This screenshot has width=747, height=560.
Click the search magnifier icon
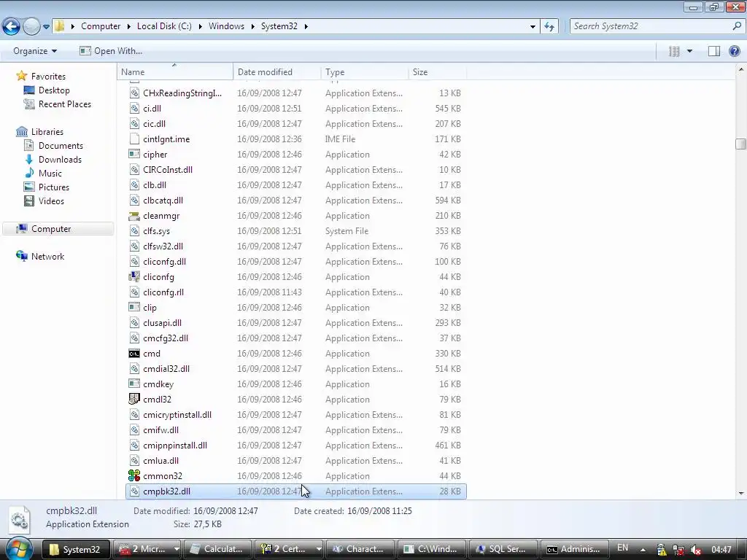tap(737, 26)
